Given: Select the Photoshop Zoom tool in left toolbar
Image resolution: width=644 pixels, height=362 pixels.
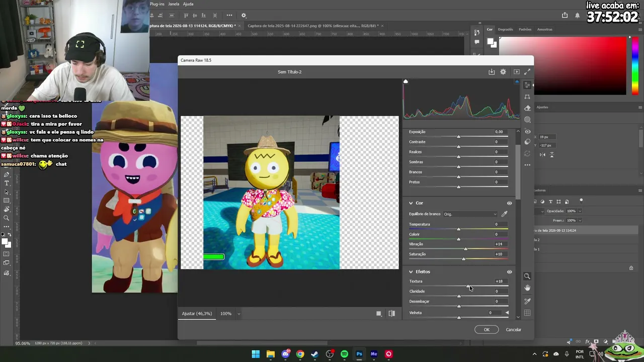Looking at the screenshot, I should [7, 218].
